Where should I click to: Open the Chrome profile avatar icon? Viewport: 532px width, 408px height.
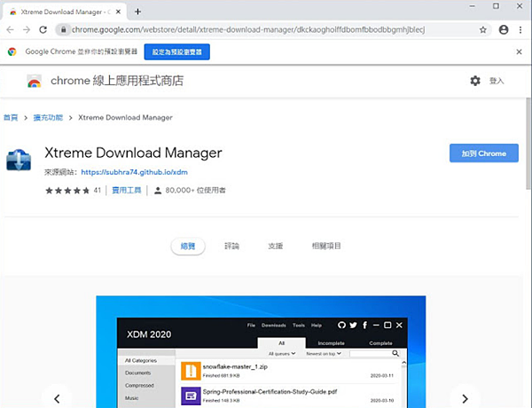(x=504, y=30)
